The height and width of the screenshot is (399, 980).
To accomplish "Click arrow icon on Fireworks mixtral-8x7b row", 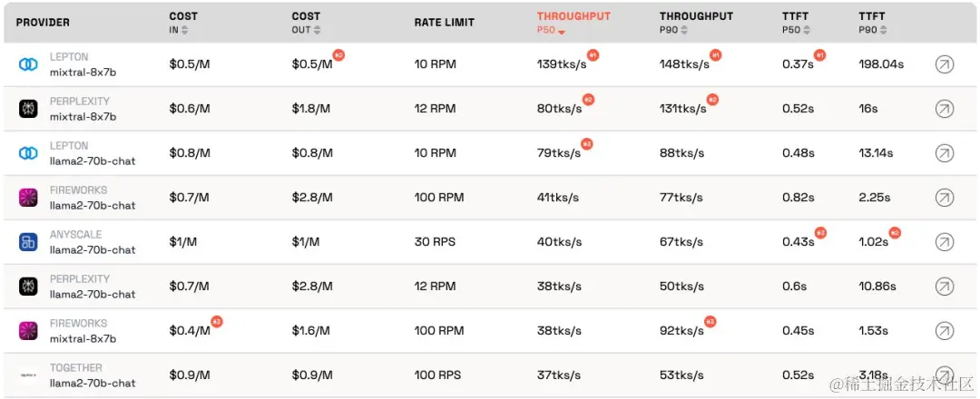I will (945, 331).
